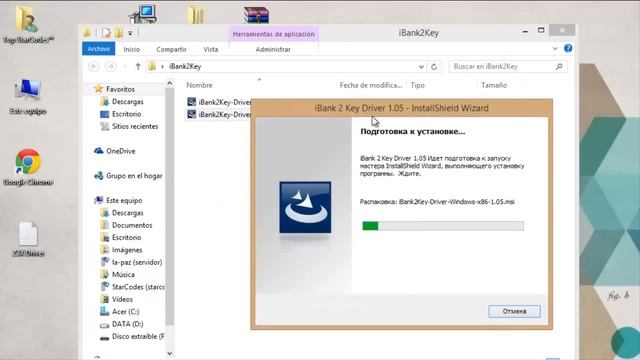Screen dimensions: 640x360
Task: Click the Отмена button in installer
Action: pyautogui.click(x=514, y=311)
